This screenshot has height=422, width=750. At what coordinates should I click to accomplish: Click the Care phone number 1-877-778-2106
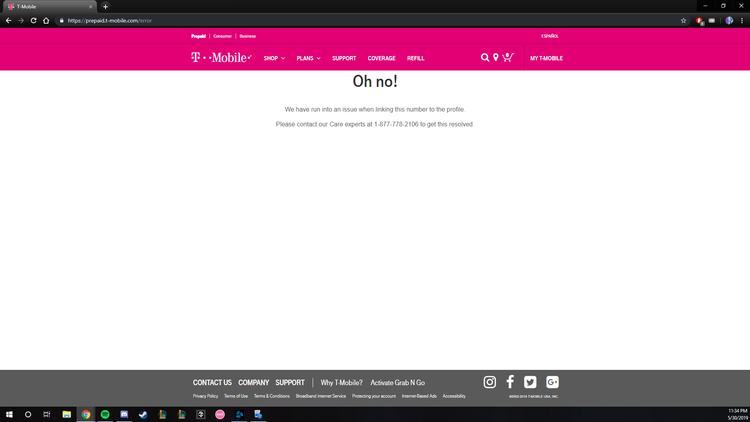coord(396,124)
